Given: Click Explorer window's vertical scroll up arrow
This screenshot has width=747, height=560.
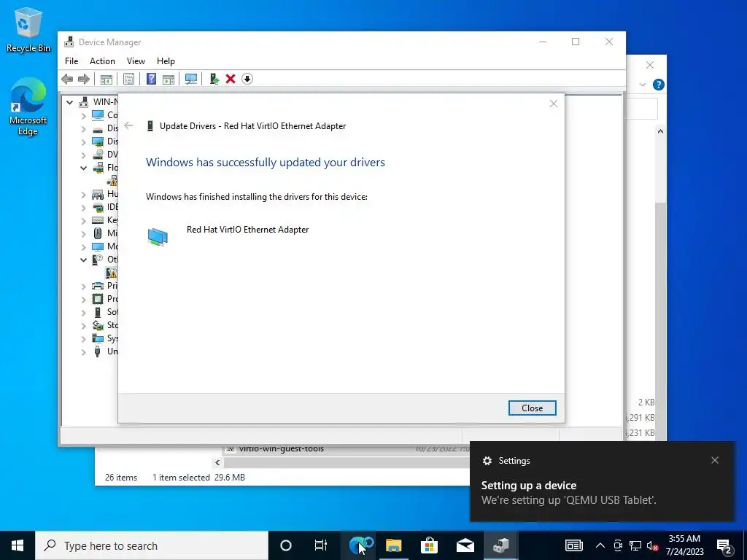Looking at the screenshot, I should click(x=660, y=131).
